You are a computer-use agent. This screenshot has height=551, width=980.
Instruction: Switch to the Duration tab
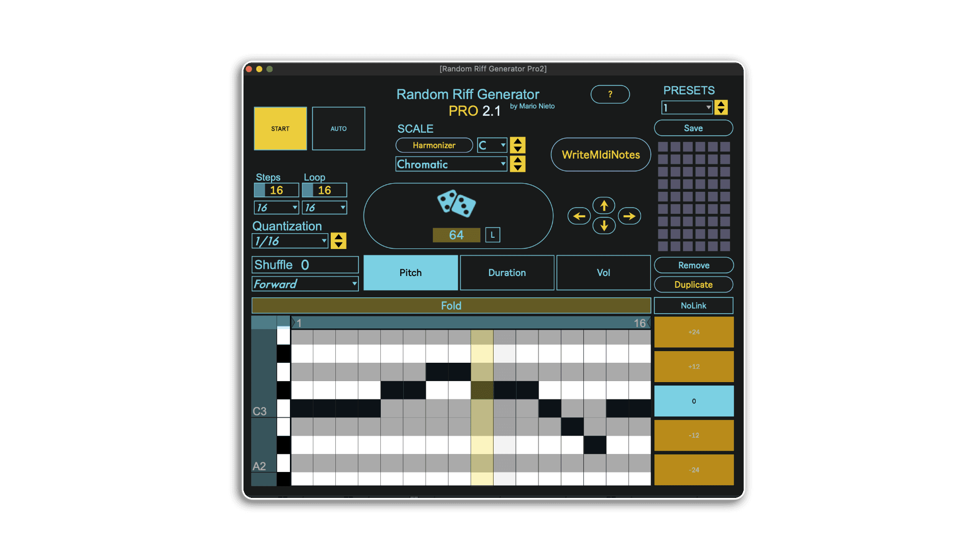[507, 273]
